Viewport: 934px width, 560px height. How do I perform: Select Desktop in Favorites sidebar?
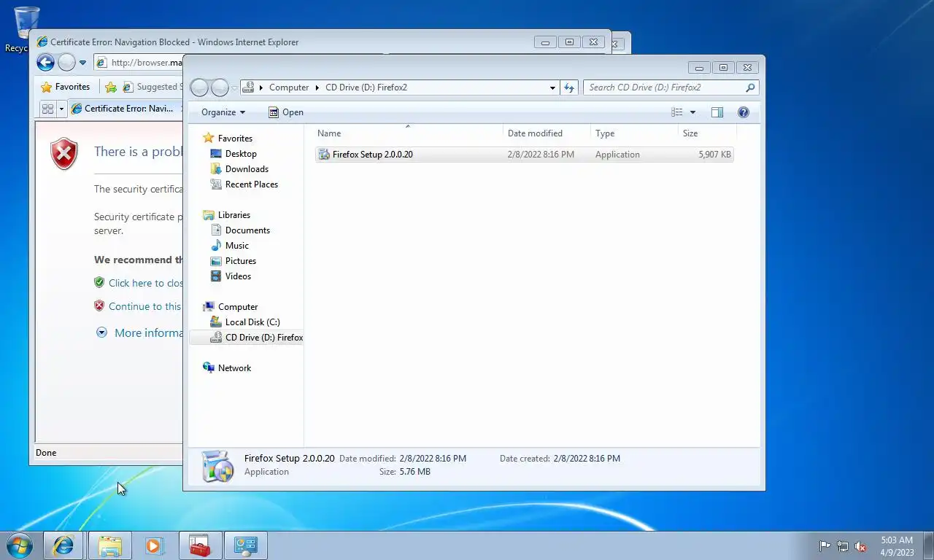tap(241, 154)
